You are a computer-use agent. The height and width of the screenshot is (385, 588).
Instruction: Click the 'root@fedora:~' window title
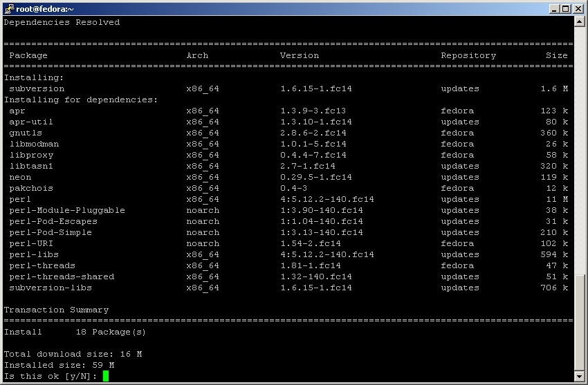45,9
